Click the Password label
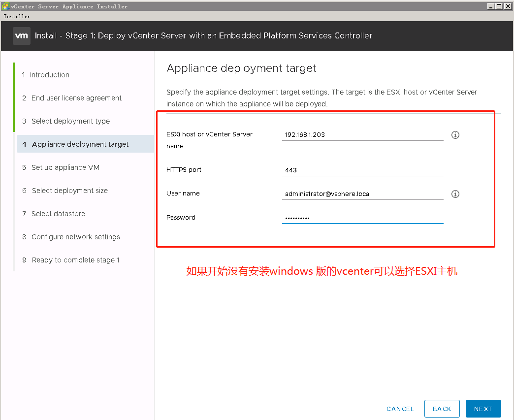 (x=181, y=217)
